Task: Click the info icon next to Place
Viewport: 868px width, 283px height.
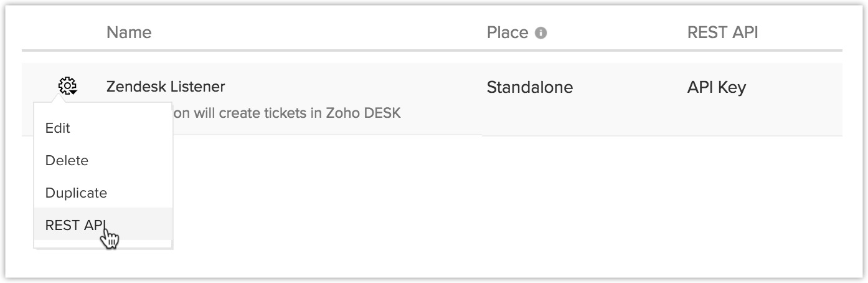Action: pos(541,33)
